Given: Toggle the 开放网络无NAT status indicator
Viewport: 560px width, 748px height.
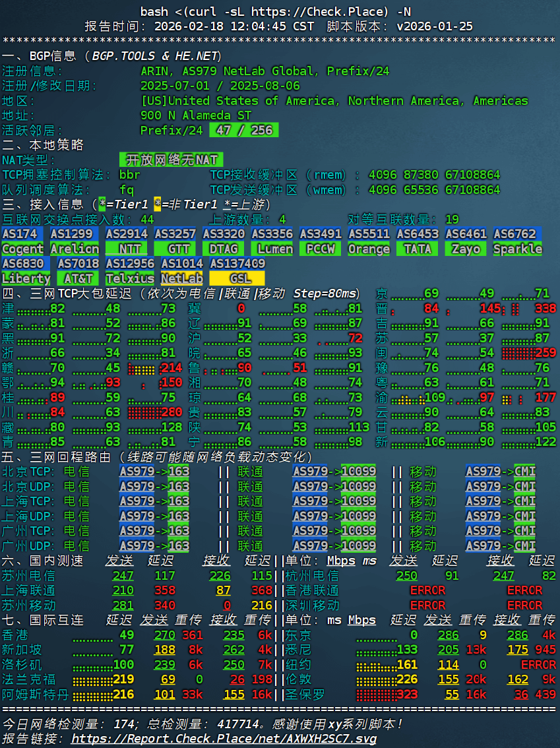Looking at the screenshot, I should tap(171, 160).
